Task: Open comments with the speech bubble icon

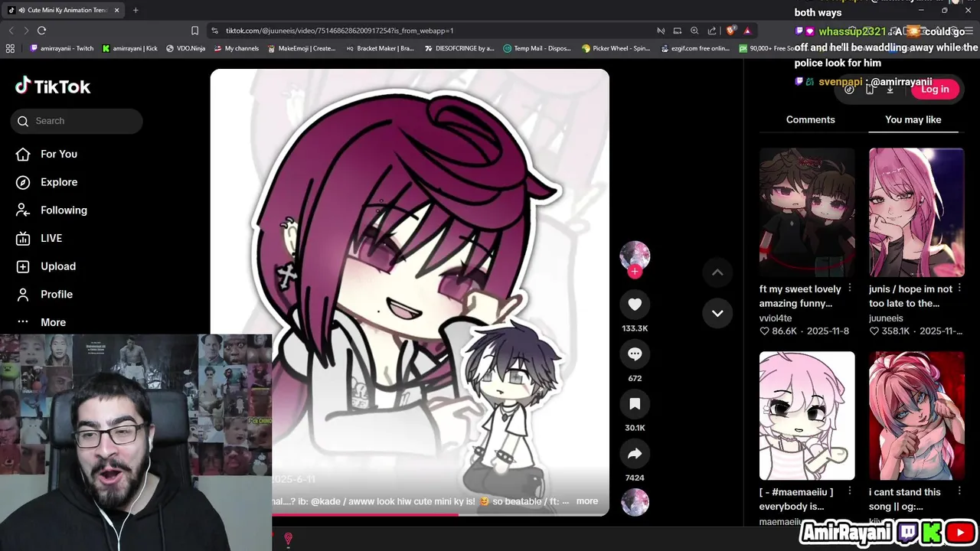Action: click(635, 354)
